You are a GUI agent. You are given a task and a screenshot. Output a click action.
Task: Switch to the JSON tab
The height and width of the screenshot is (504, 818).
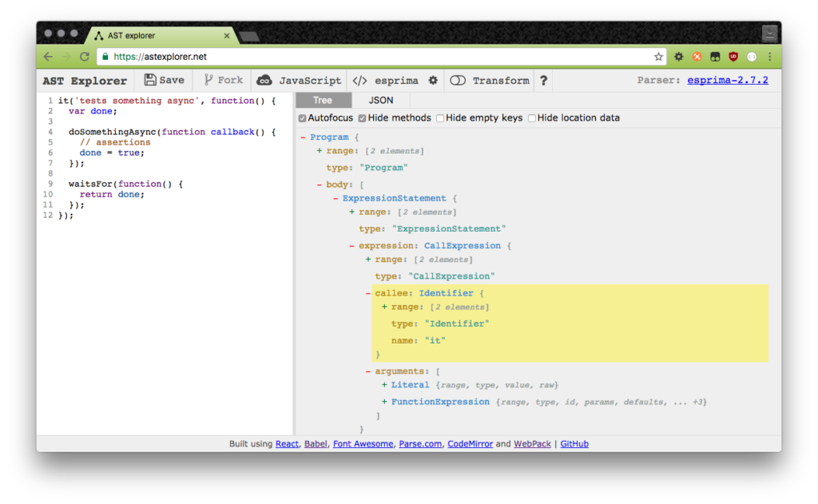click(381, 100)
